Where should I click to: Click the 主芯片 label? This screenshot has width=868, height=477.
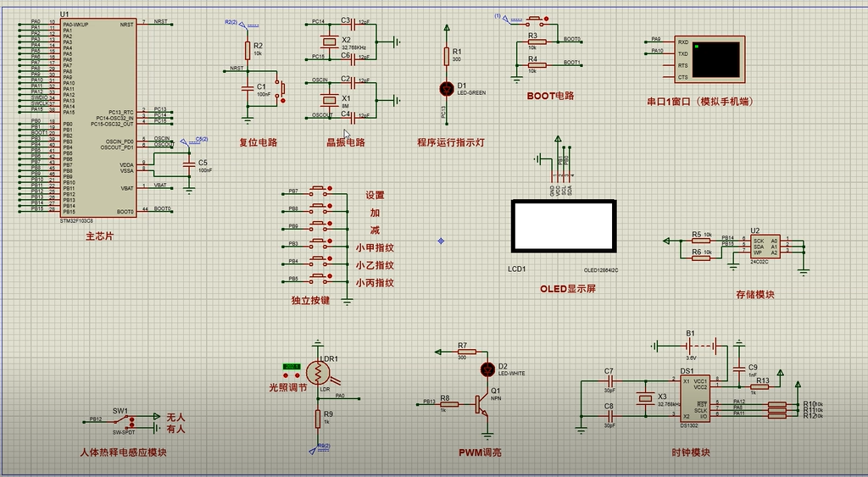(x=99, y=236)
